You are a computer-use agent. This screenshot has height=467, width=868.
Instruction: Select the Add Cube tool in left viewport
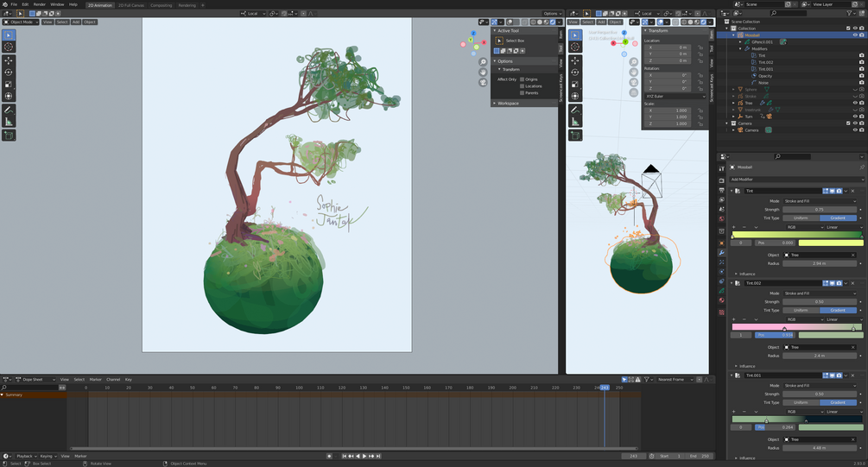(9, 136)
